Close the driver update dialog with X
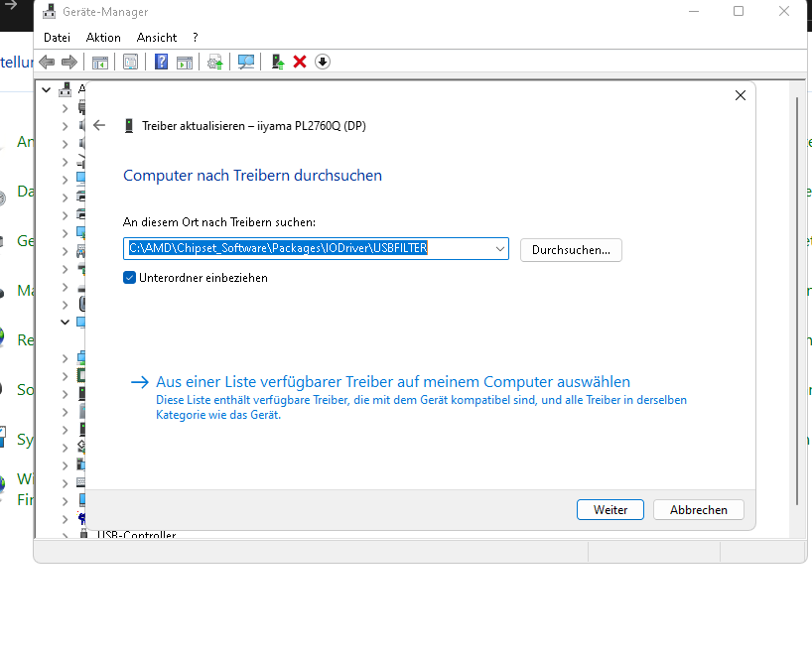The height and width of the screenshot is (659, 812). (741, 95)
